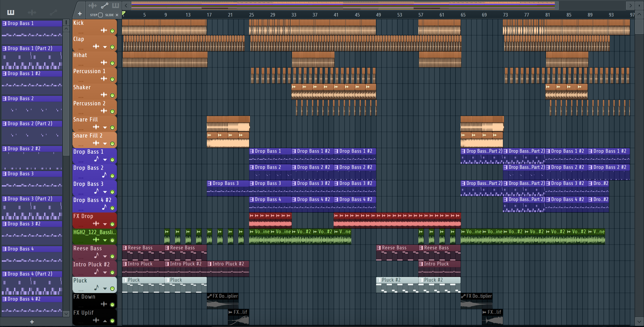
Task: Click the waveform icon on Snare Fill 2 track
Action: [96, 143]
